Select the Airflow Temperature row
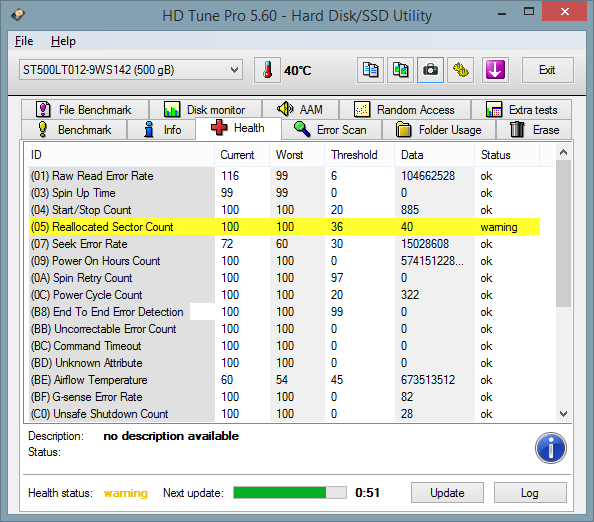The image size is (594, 522). [x=284, y=380]
